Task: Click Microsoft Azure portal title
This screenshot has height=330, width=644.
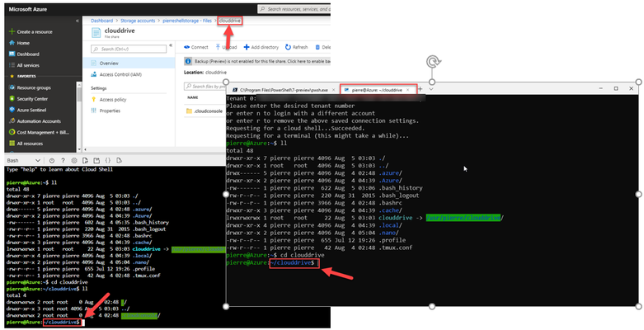Action: tap(28, 8)
